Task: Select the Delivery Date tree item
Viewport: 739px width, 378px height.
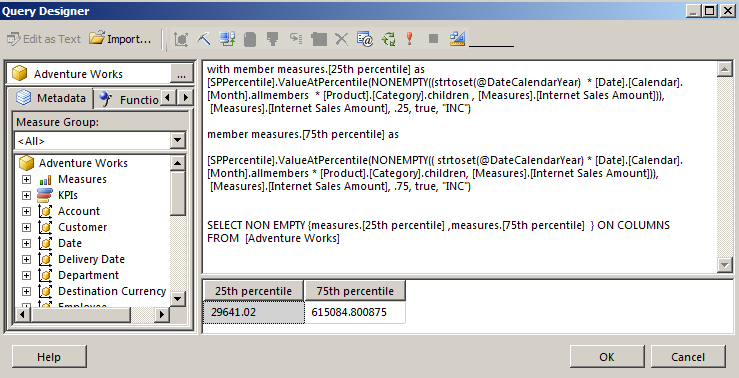Action: (x=91, y=259)
